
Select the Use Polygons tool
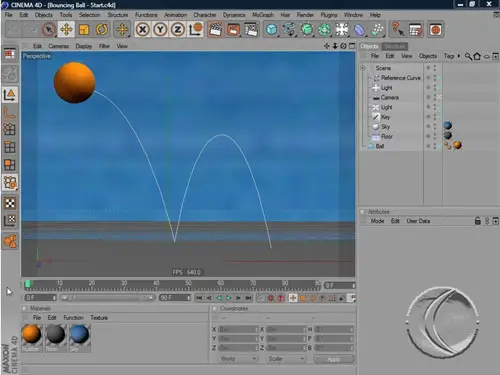[x=10, y=165]
